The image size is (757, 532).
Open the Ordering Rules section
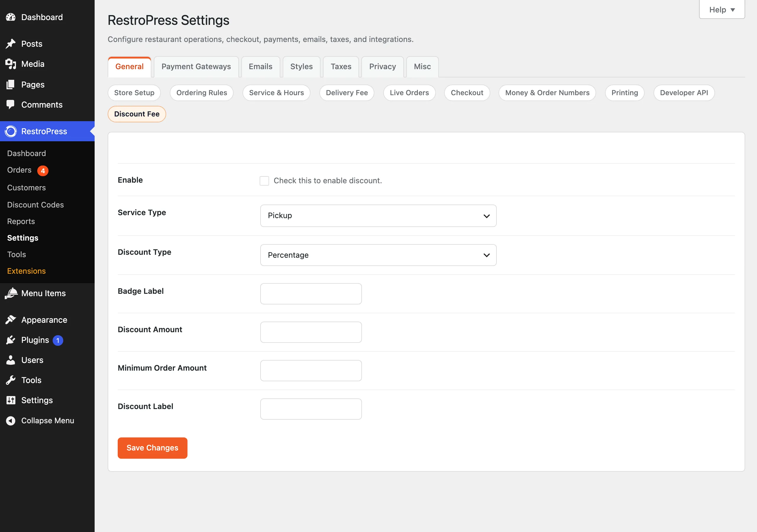(x=202, y=93)
